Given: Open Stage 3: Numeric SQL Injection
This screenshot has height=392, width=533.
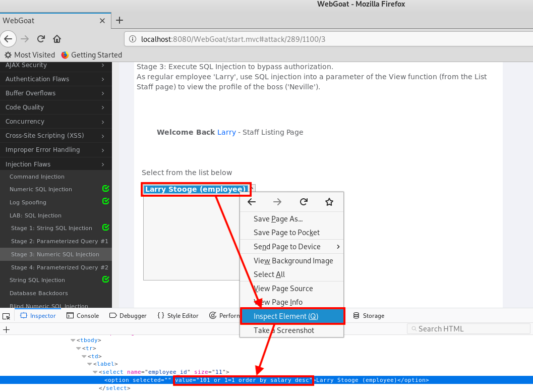Looking at the screenshot, I should click(55, 254).
